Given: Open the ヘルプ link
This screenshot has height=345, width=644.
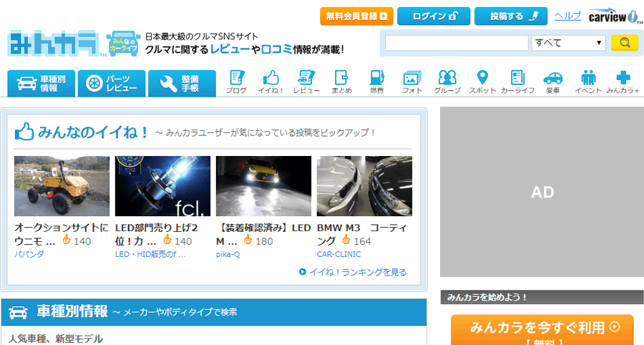Looking at the screenshot, I should [x=567, y=16].
